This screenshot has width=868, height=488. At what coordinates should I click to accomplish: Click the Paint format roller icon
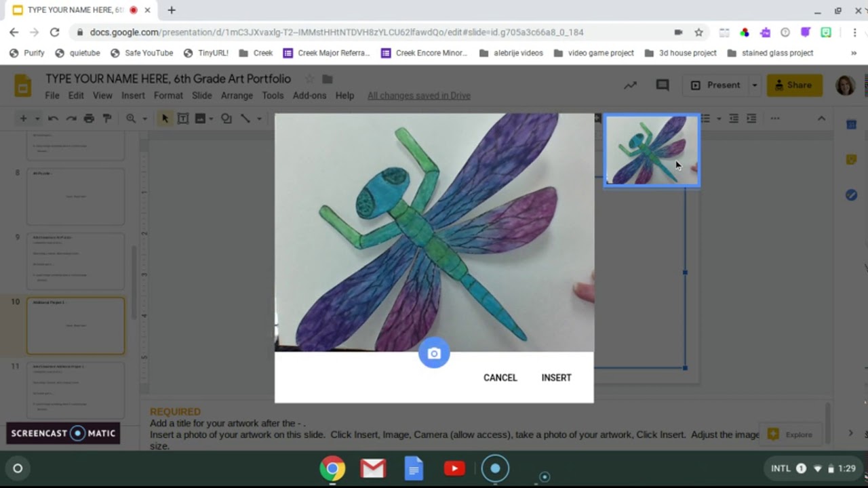pyautogui.click(x=106, y=119)
